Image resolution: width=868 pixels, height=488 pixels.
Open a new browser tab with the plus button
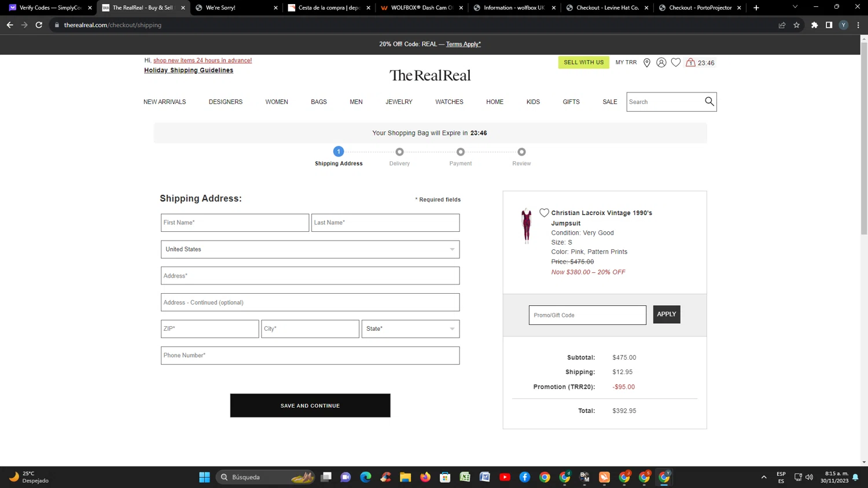[756, 8]
